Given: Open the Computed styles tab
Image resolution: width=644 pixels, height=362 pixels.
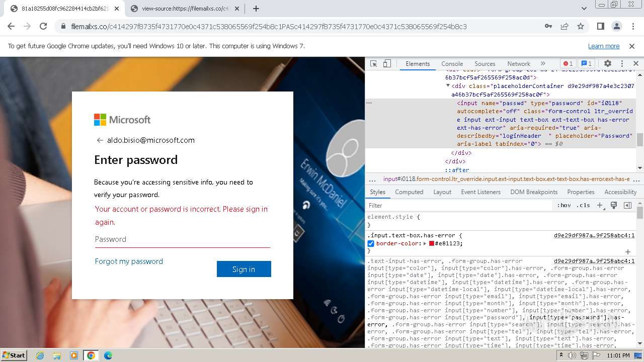Looking at the screenshot, I should (409, 192).
